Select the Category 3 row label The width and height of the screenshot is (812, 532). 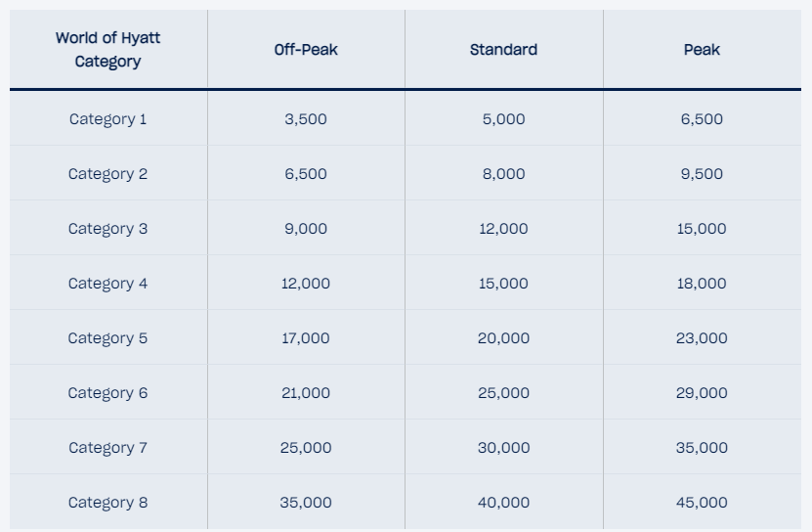point(107,229)
